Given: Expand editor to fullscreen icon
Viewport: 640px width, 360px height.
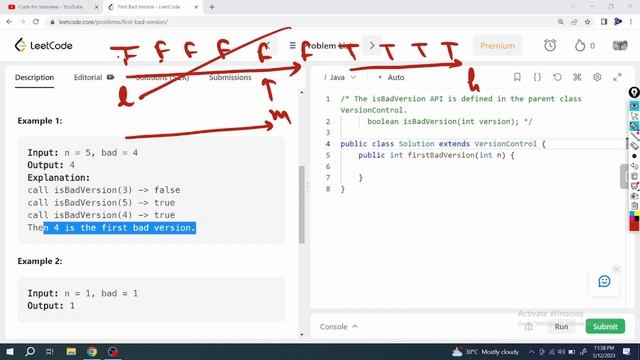Looking at the screenshot, I should click(x=617, y=77).
